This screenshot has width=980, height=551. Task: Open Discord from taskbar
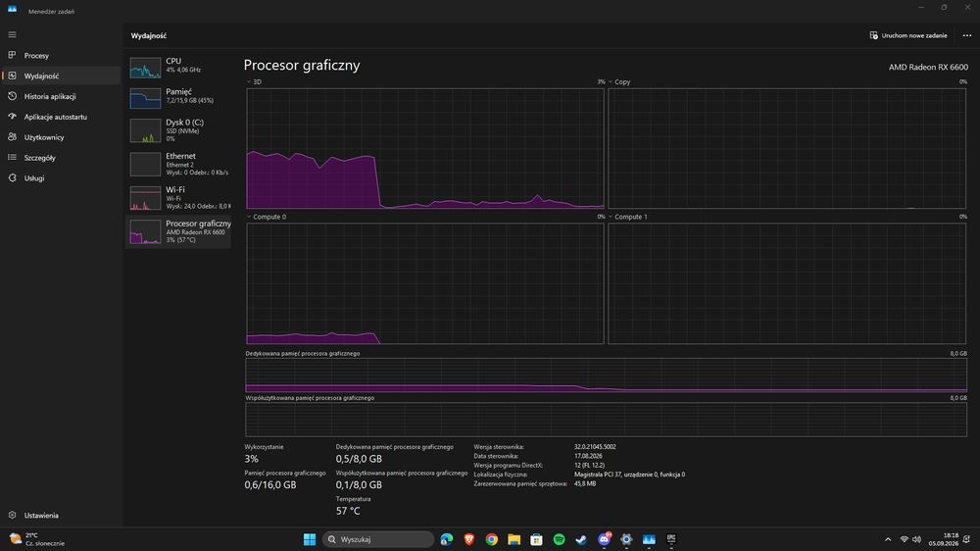coord(604,539)
